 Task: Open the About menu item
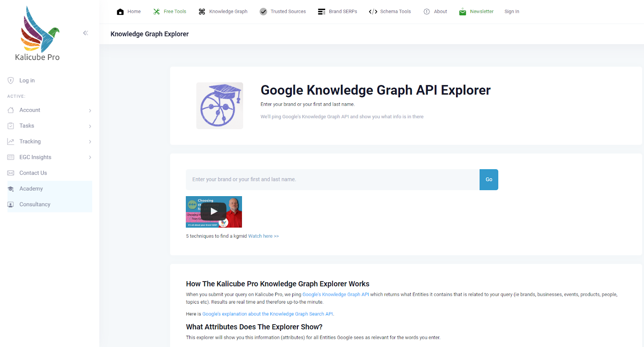(440, 12)
